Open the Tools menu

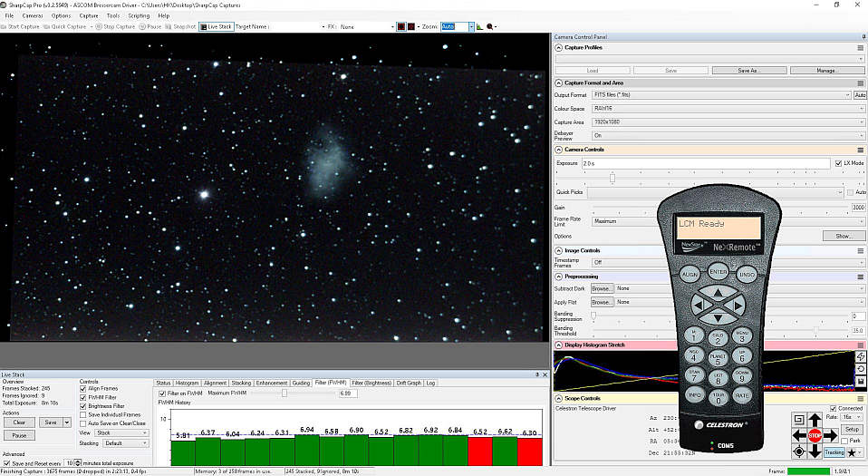coord(113,15)
